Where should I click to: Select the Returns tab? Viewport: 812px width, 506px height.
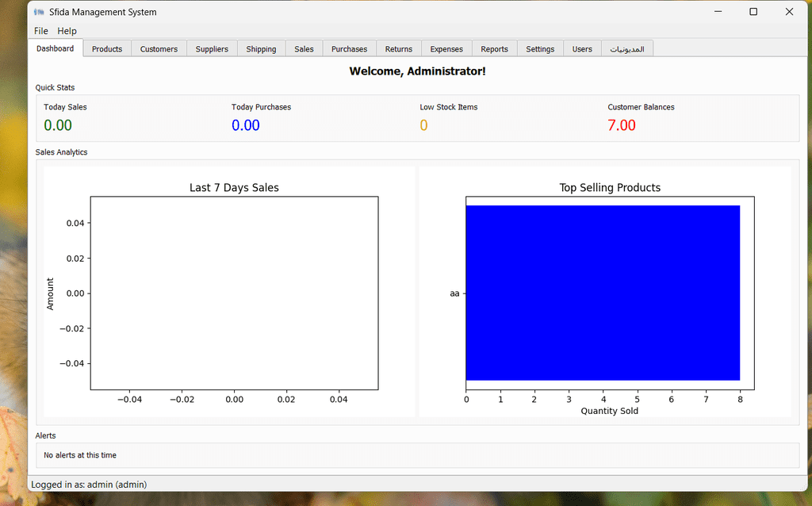click(398, 49)
